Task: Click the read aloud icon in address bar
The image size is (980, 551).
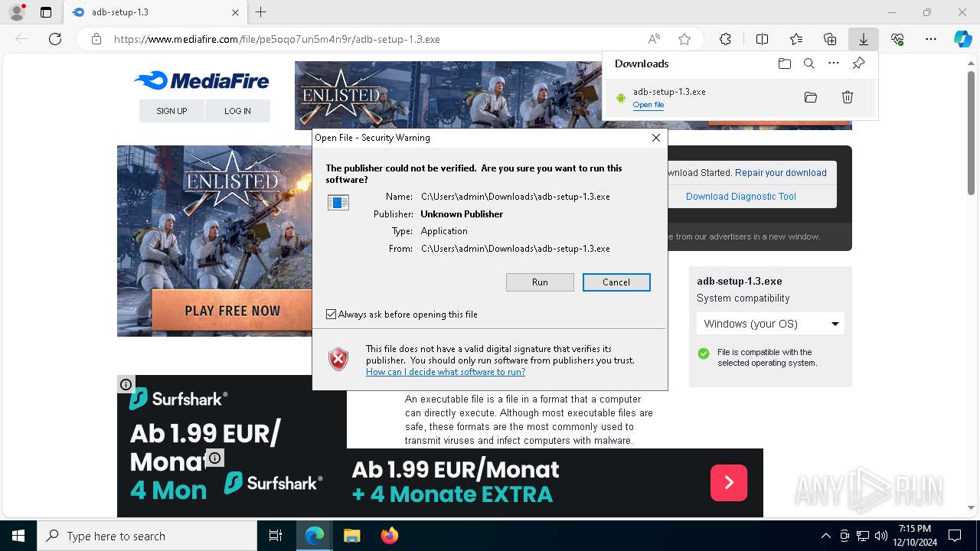Action: coord(654,39)
